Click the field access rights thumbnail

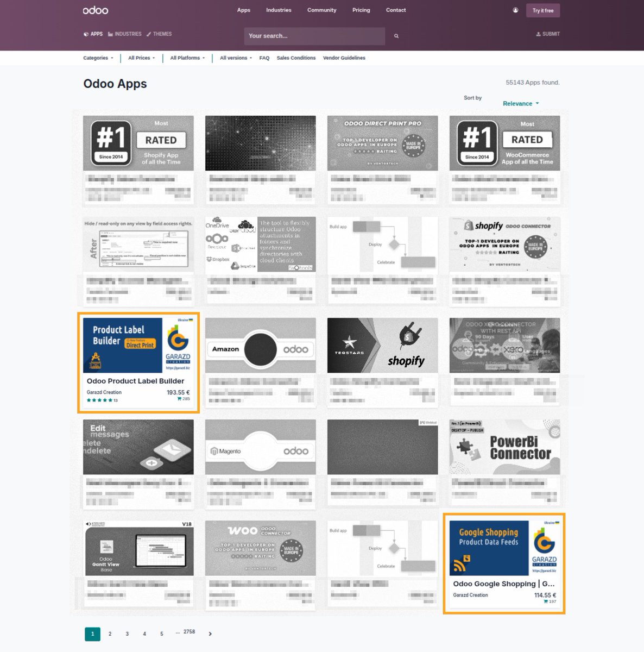pos(138,244)
